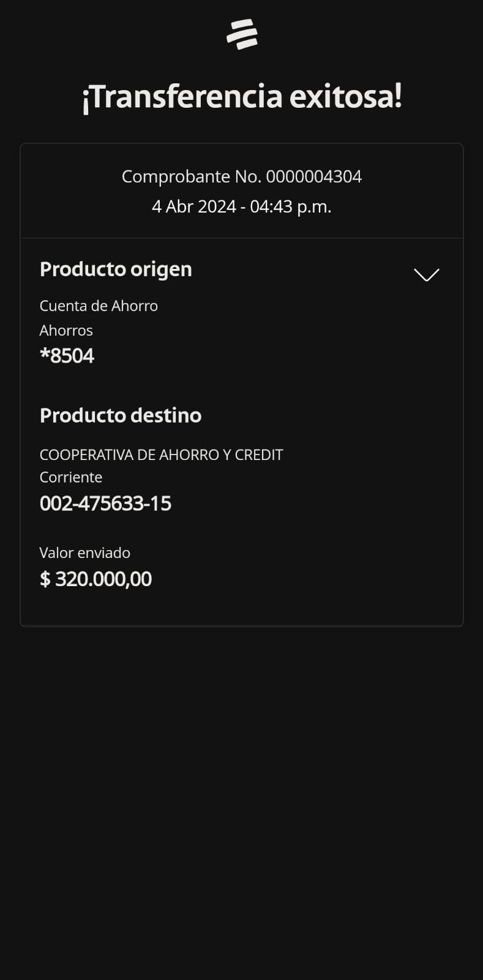This screenshot has width=483, height=980.
Task: Click the dollar sign of sent amount
Action: [45, 579]
